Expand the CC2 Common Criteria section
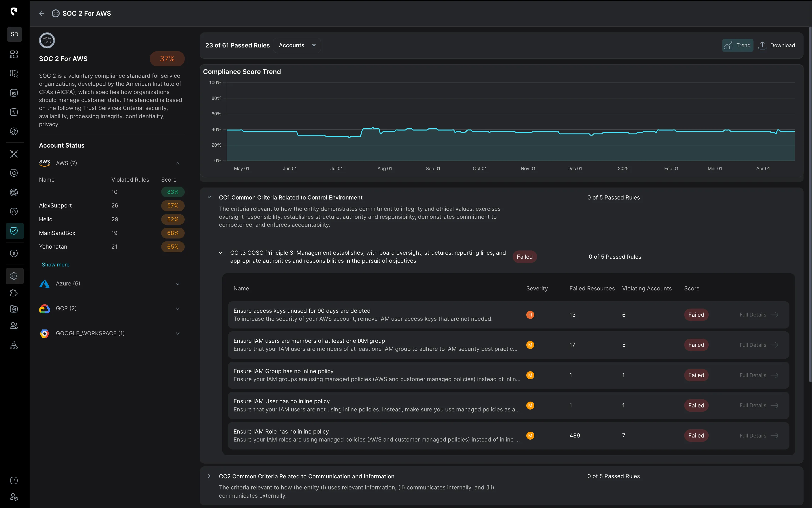The image size is (812, 508). (x=209, y=477)
